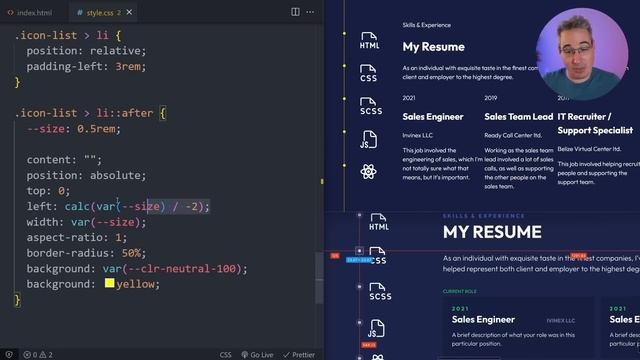This screenshot has height=360, width=640.
Task: Click the CSS icon in the top preview
Action: (368, 73)
